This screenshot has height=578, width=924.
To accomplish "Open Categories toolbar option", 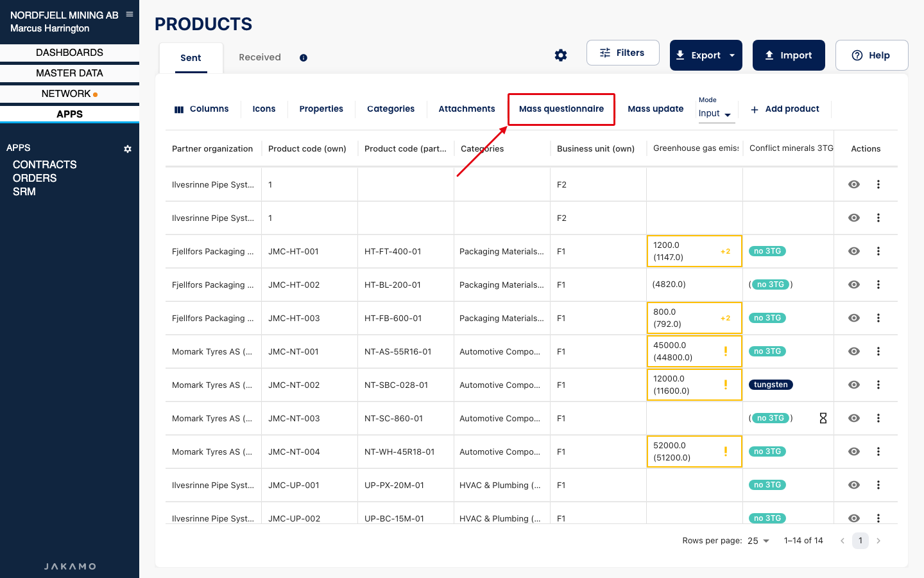I will click(x=391, y=109).
